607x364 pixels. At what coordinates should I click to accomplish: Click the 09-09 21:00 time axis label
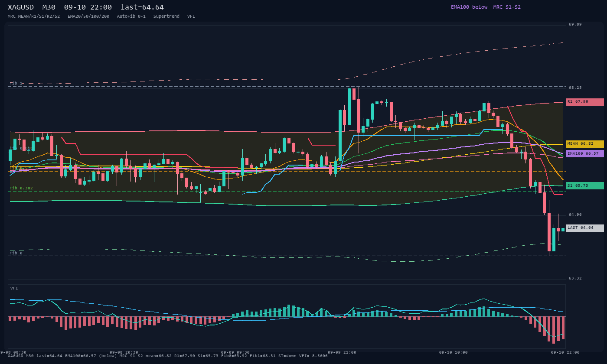(342, 352)
